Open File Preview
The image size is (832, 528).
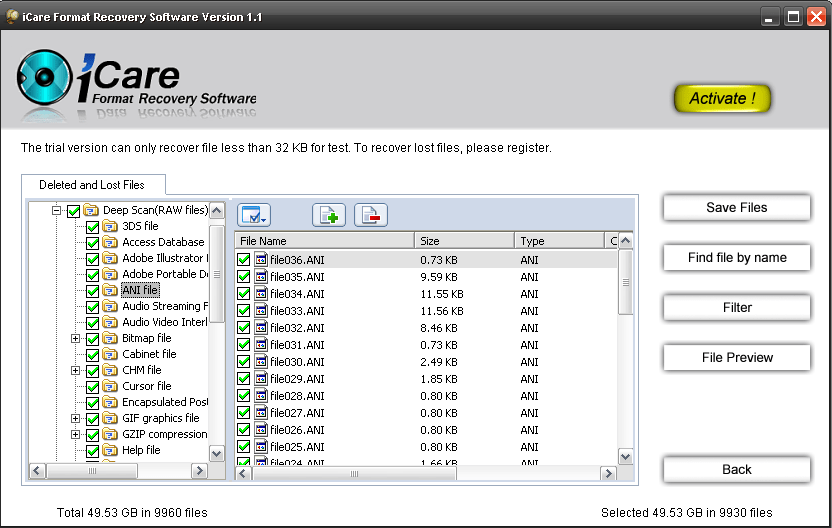[736, 357]
